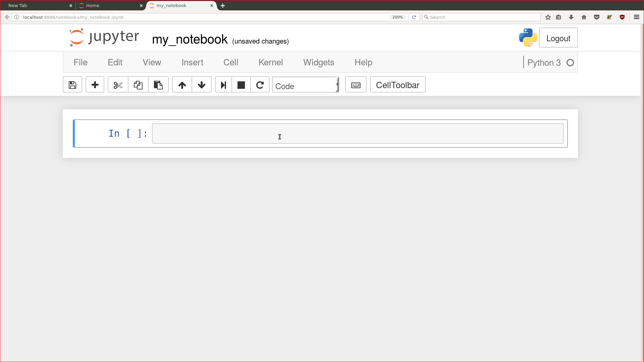
Task: Show bookmarks list icon
Action: (x=558, y=17)
